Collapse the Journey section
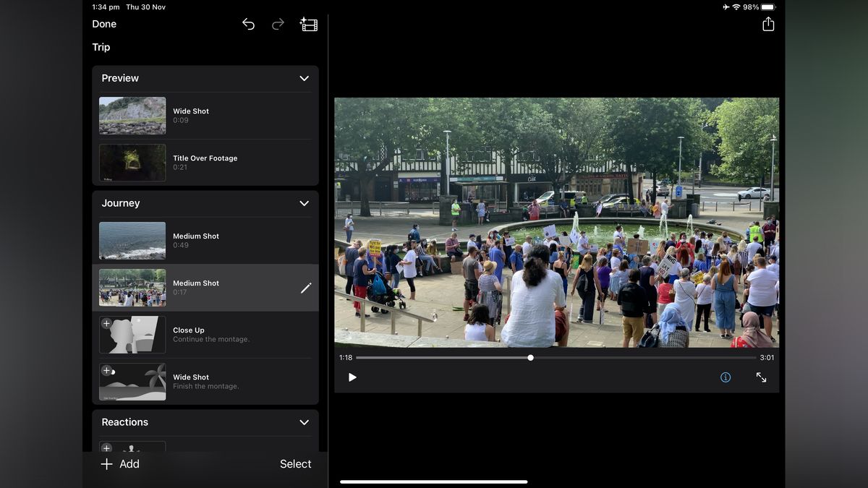This screenshot has height=488, width=868. point(304,203)
